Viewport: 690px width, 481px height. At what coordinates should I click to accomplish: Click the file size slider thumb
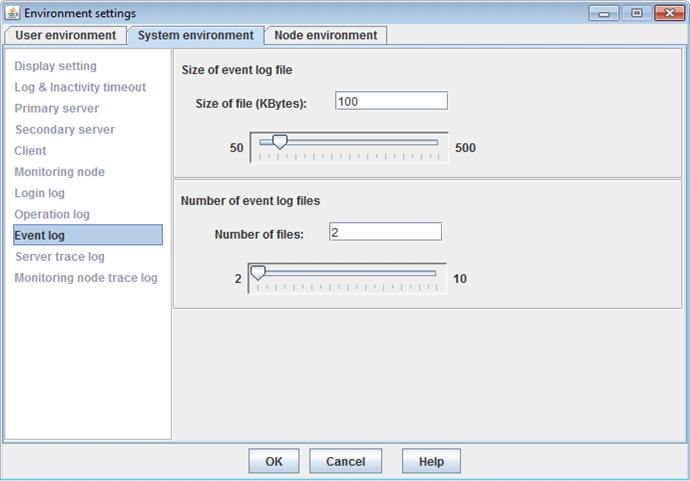279,142
